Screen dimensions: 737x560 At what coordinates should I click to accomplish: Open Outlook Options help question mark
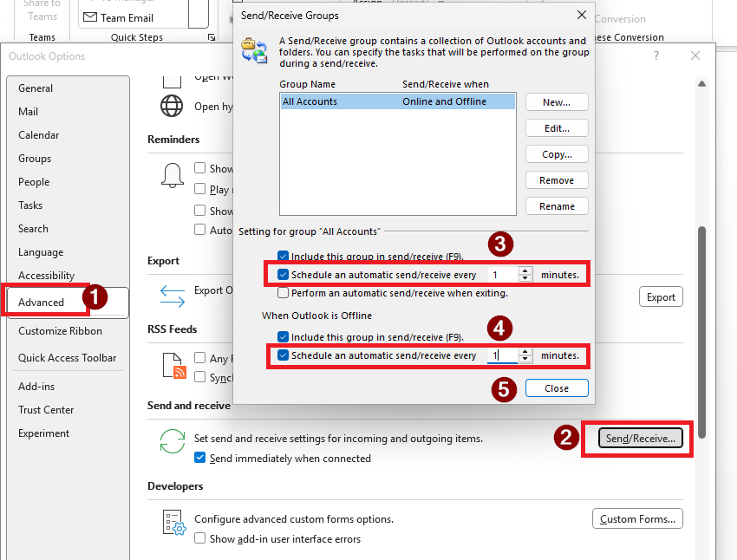656,55
